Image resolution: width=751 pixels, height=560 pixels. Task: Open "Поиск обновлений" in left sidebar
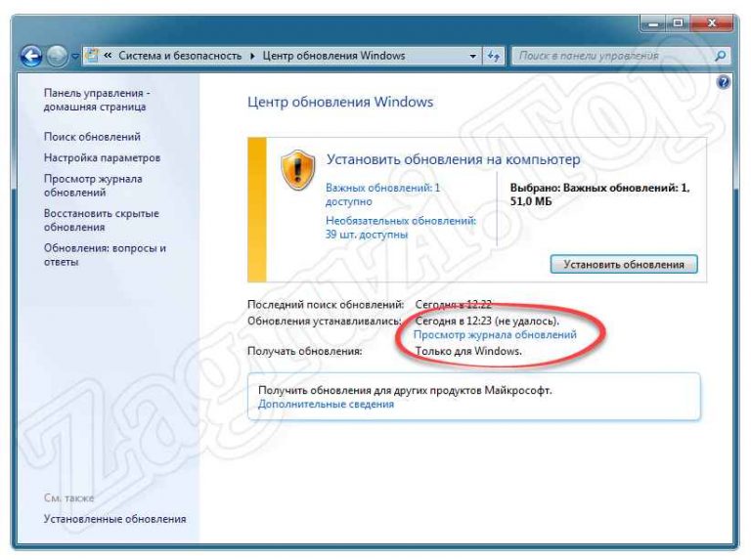click(x=92, y=137)
